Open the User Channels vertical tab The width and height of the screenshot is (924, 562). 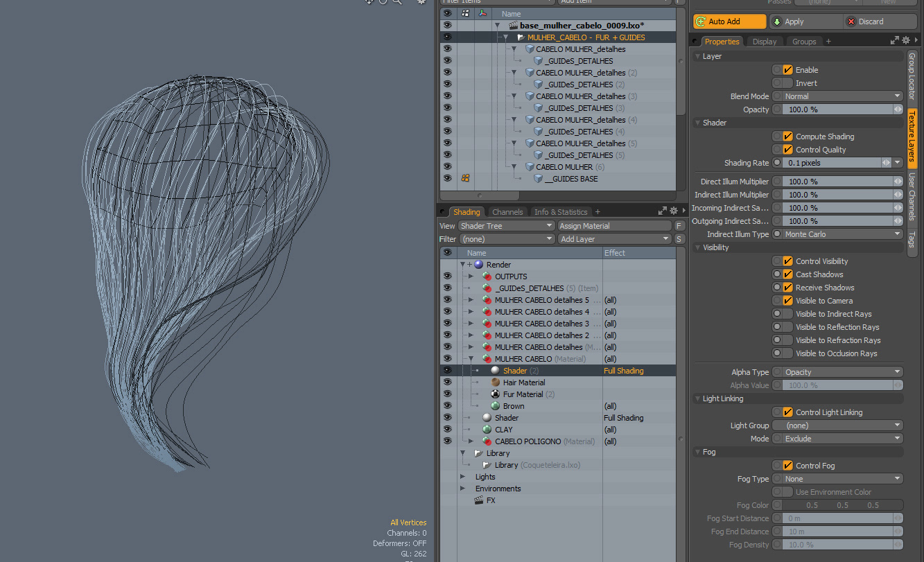pos(912,197)
